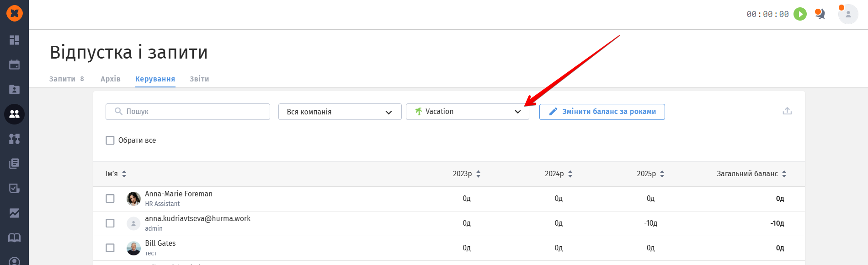Check the 'Обрати все' checkbox
Screen dimensions: 868x265
110,141
